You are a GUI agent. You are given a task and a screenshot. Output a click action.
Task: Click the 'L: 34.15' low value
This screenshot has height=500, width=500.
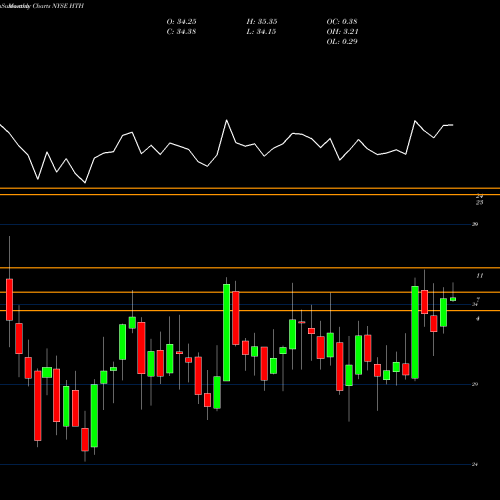tap(261, 32)
